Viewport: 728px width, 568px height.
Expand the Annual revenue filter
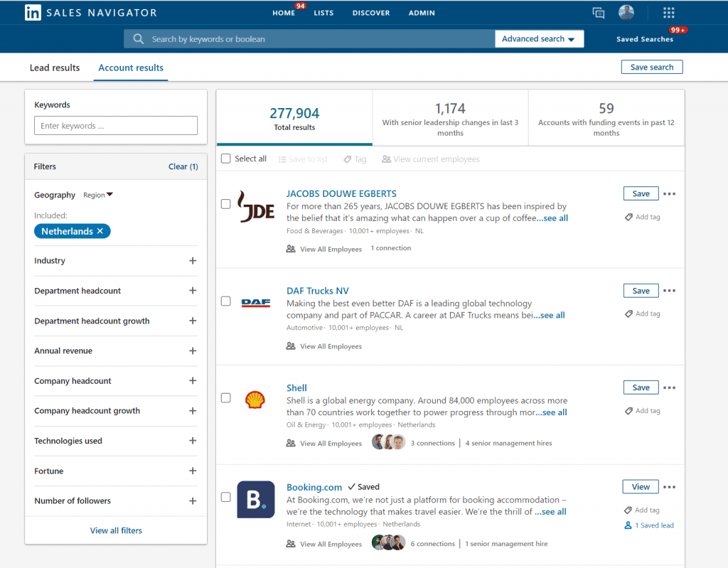point(192,351)
